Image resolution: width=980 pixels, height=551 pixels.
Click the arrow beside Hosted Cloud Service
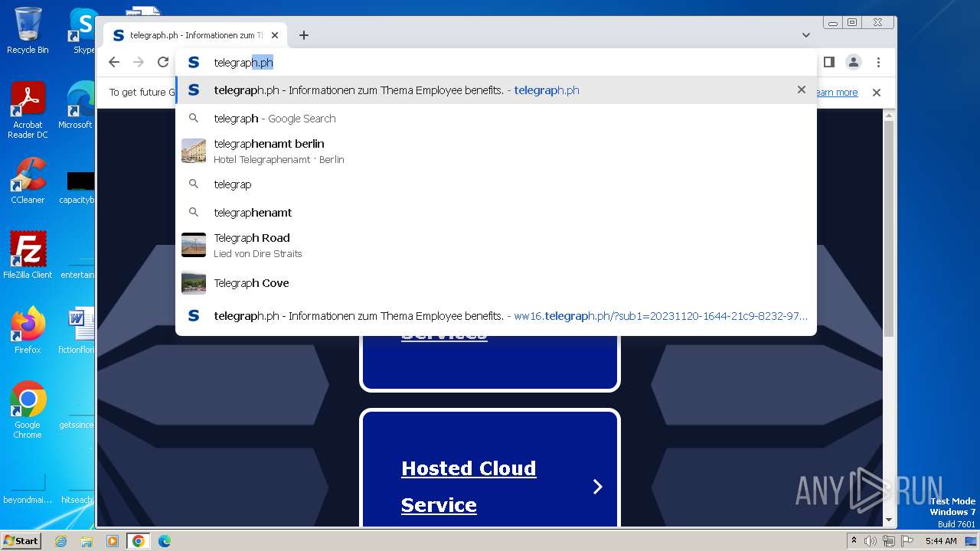[598, 487]
